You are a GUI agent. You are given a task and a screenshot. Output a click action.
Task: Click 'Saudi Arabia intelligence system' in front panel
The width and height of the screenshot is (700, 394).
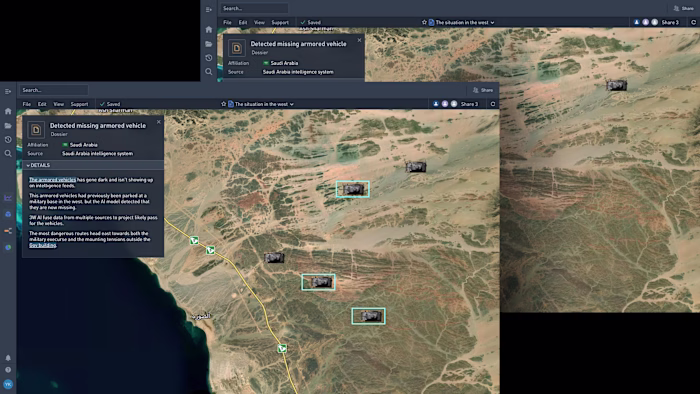97,153
